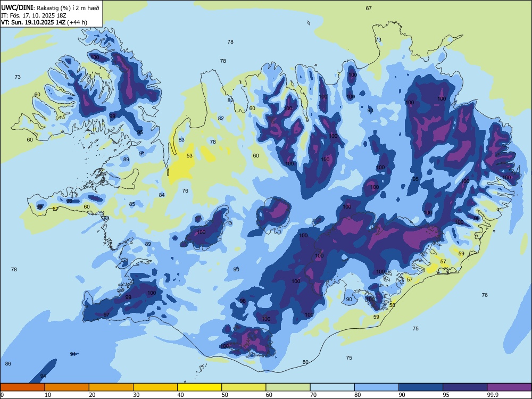Click the '86' humidity value on the map

tap(8, 363)
